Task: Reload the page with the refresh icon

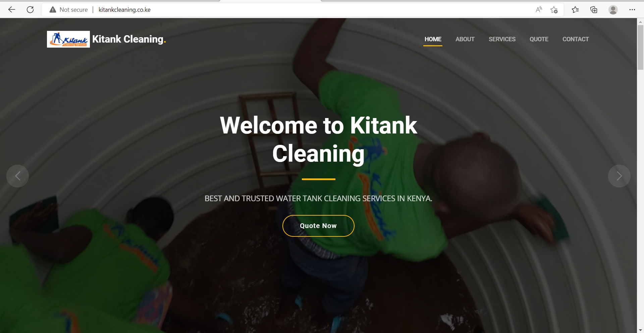Action: tap(30, 10)
